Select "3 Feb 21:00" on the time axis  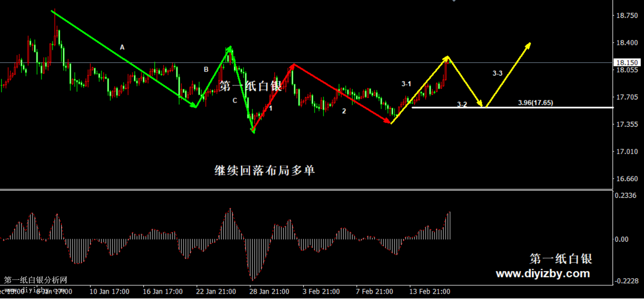pyautogui.click(x=321, y=291)
